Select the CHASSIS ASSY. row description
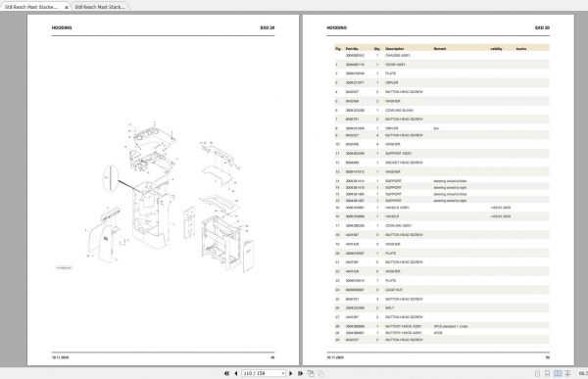 (398, 55)
